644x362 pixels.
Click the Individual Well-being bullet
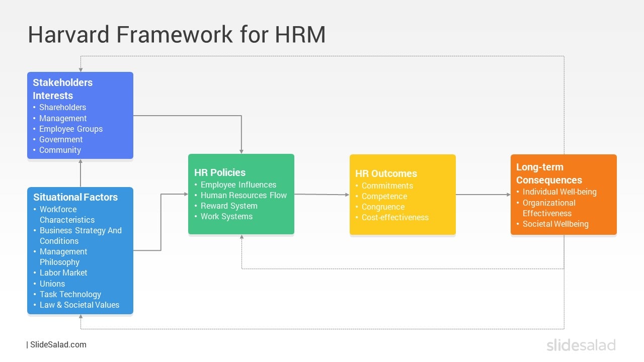coord(559,192)
